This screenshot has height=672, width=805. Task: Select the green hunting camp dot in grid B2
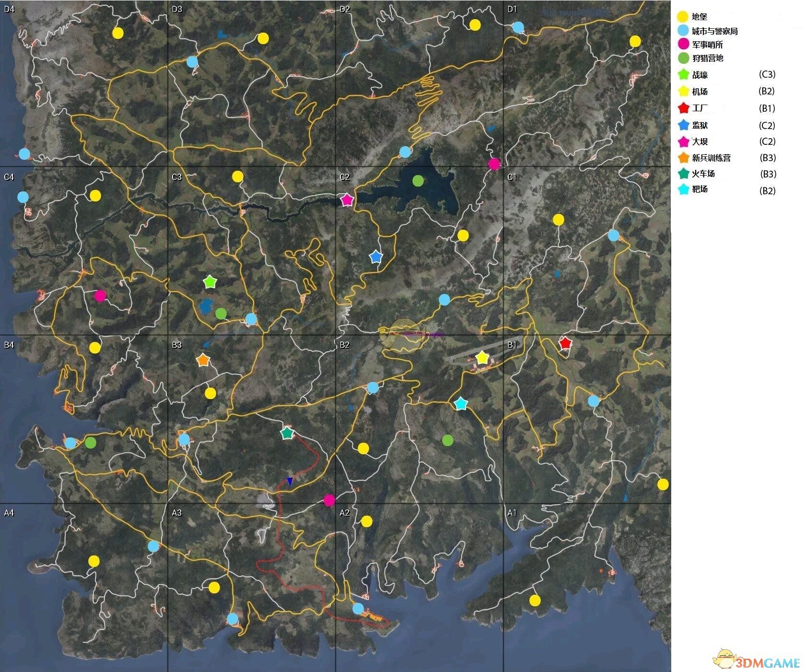coord(448,440)
